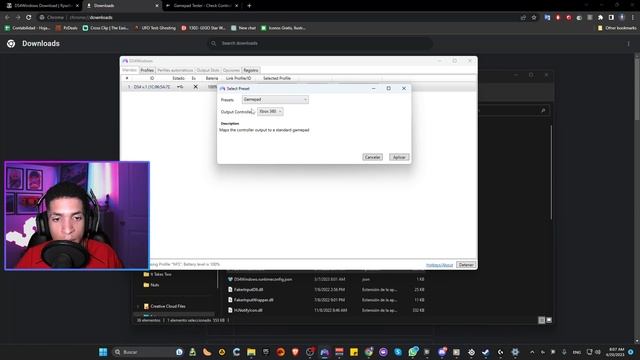The image size is (640, 360).
Task: Open the New chat bookmark
Action: click(x=243, y=28)
